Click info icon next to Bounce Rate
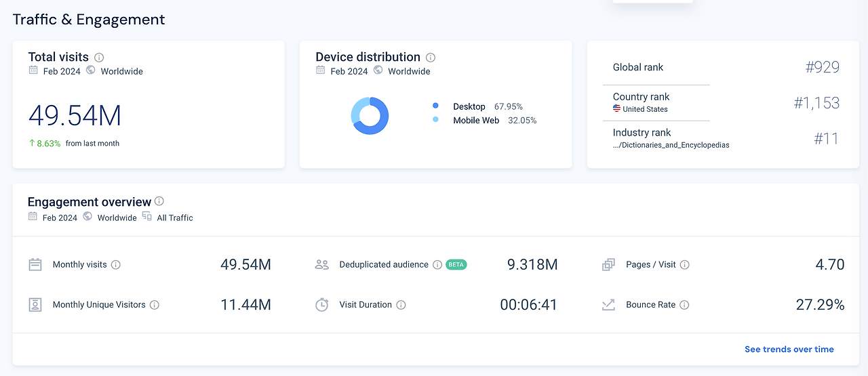This screenshot has height=376, width=868. (685, 305)
